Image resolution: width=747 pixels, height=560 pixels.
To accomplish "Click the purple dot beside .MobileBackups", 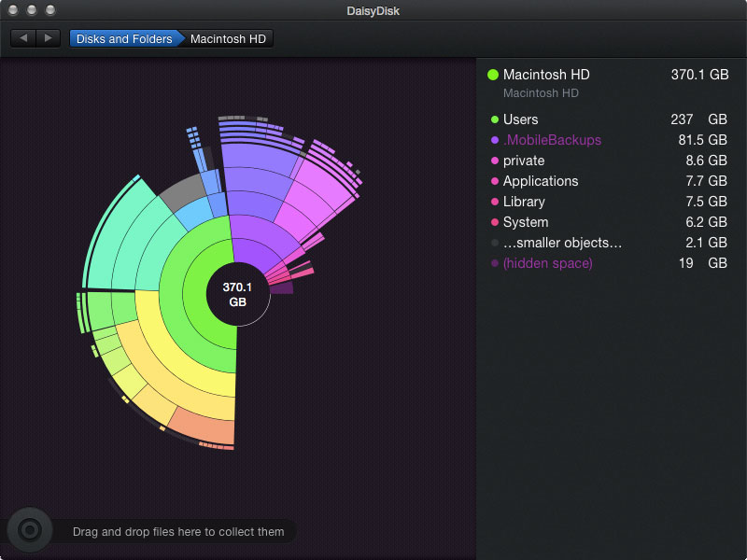I will coord(495,140).
